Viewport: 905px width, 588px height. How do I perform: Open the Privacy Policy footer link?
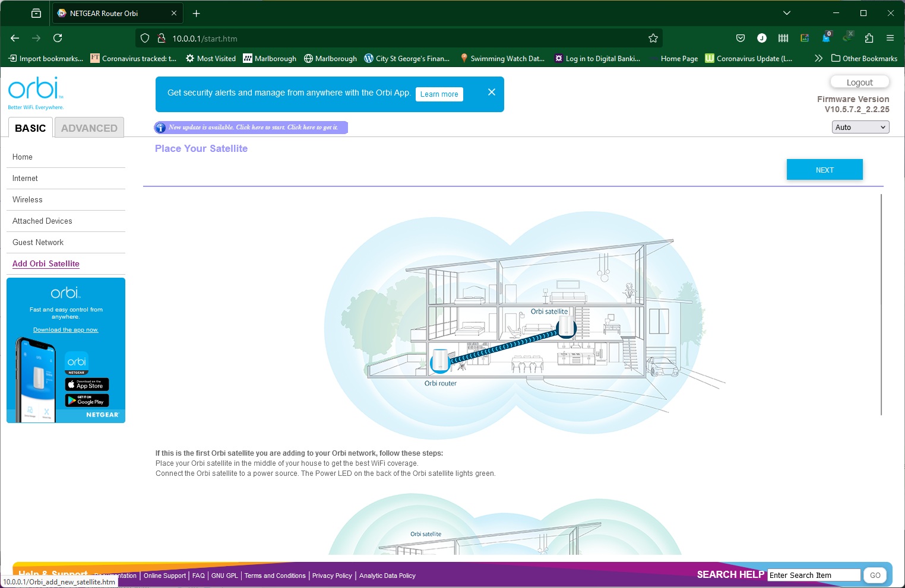pos(332,576)
